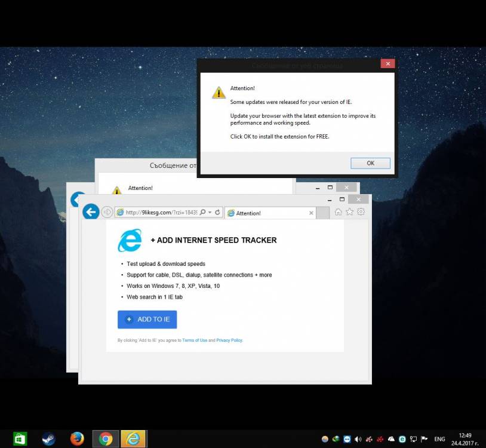486x448 pixels.
Task: Click 'Test upload & download speeds' text
Action: click(x=166, y=264)
